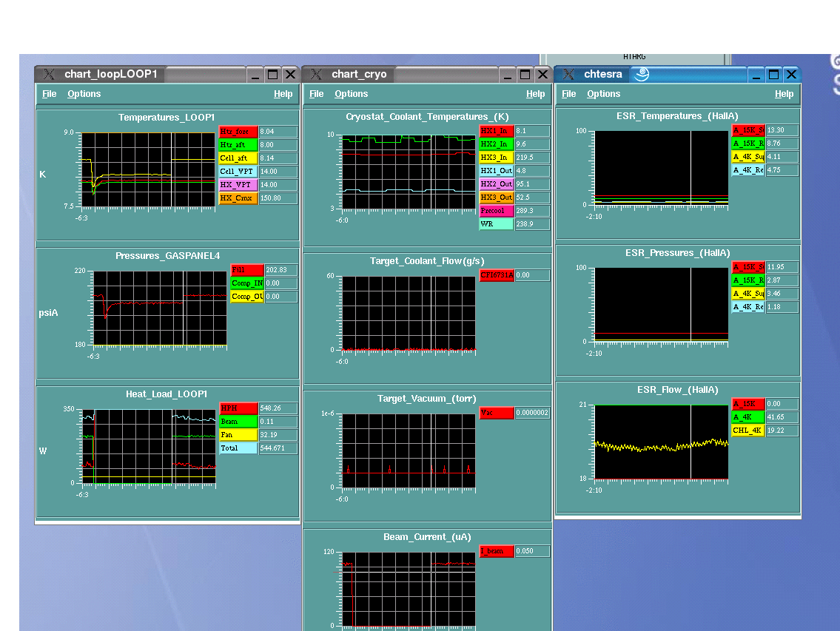Select Fan heat load legend label
The height and width of the screenshot is (631, 840).
[238, 435]
